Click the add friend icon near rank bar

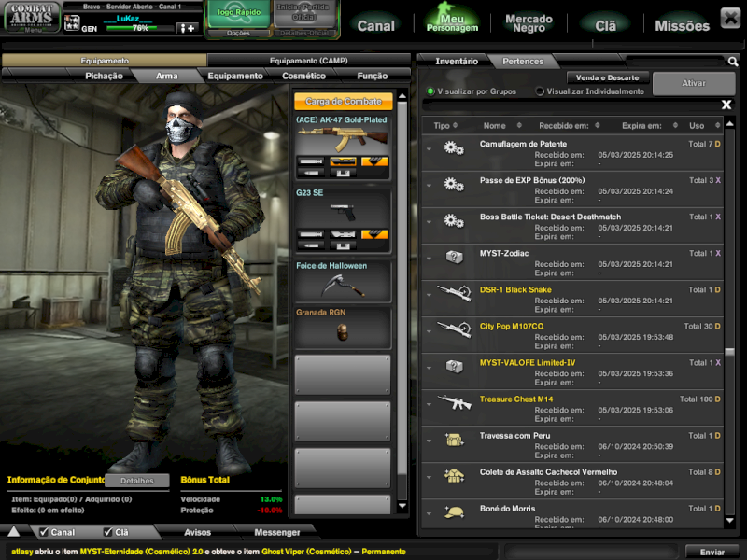pyautogui.click(x=187, y=28)
